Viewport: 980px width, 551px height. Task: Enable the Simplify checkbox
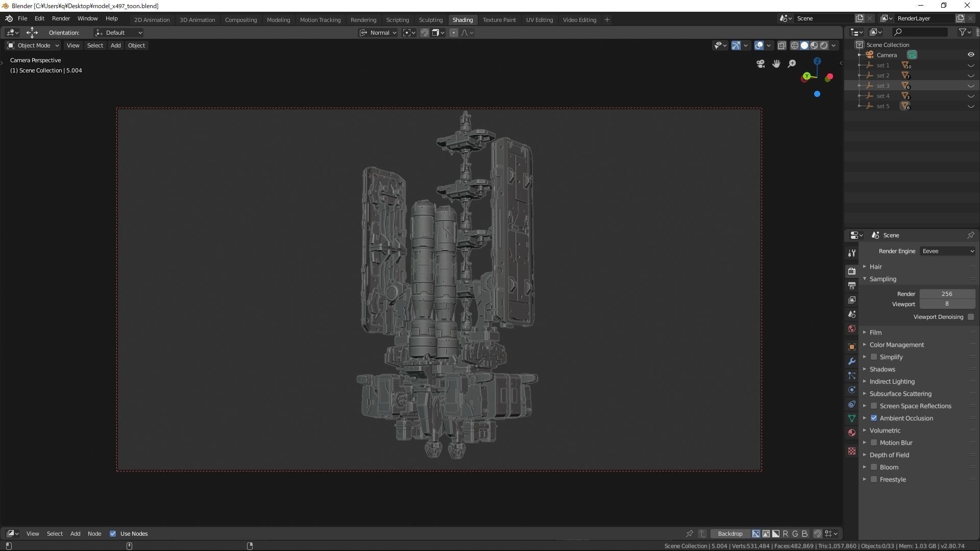click(874, 357)
